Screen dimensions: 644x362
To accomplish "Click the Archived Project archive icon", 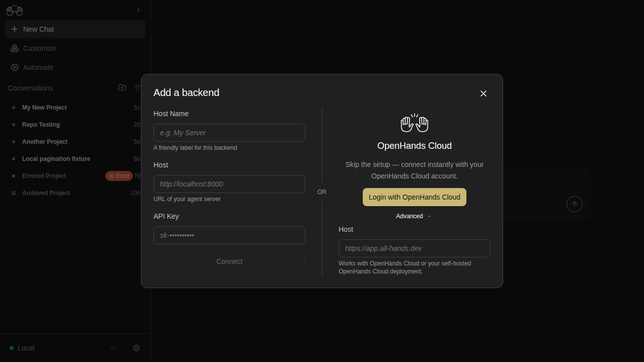I will coord(14,193).
